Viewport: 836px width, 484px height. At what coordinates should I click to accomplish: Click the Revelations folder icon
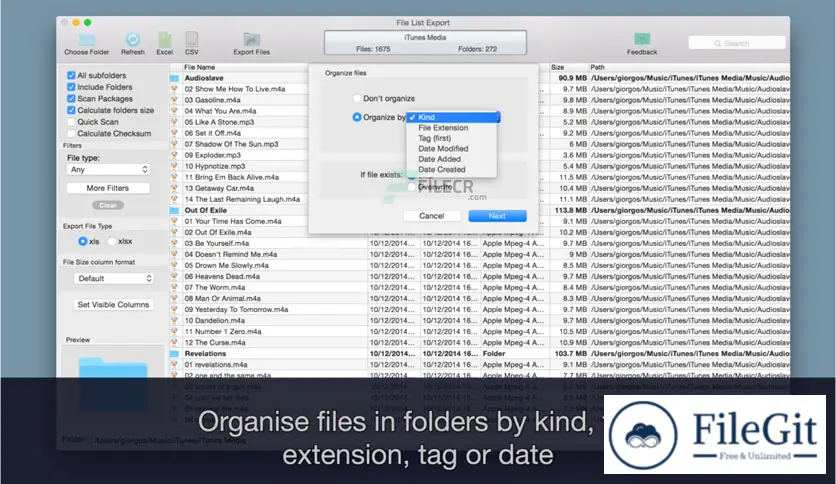coord(174,353)
